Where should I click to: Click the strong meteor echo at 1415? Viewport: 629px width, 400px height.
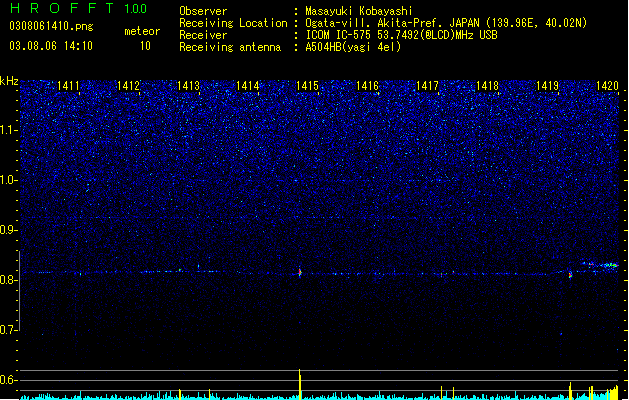point(300,272)
